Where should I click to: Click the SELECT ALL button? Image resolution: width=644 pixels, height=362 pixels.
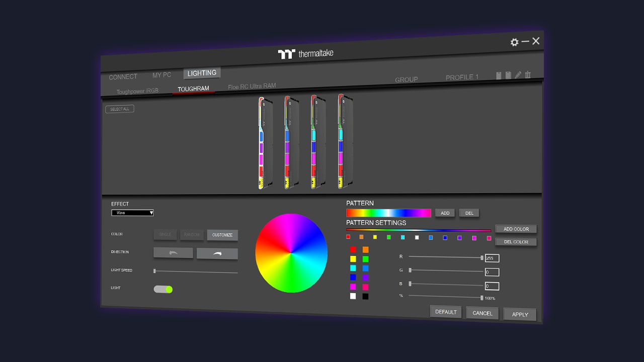[120, 109]
